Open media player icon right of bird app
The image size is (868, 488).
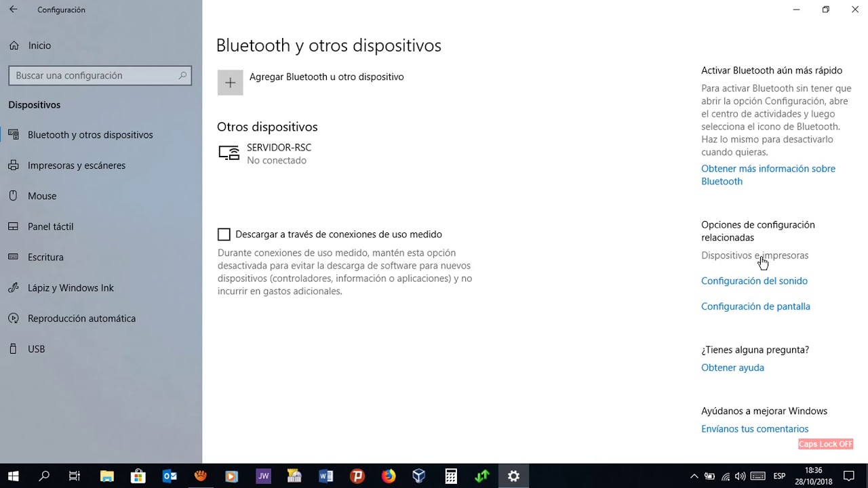(231, 476)
